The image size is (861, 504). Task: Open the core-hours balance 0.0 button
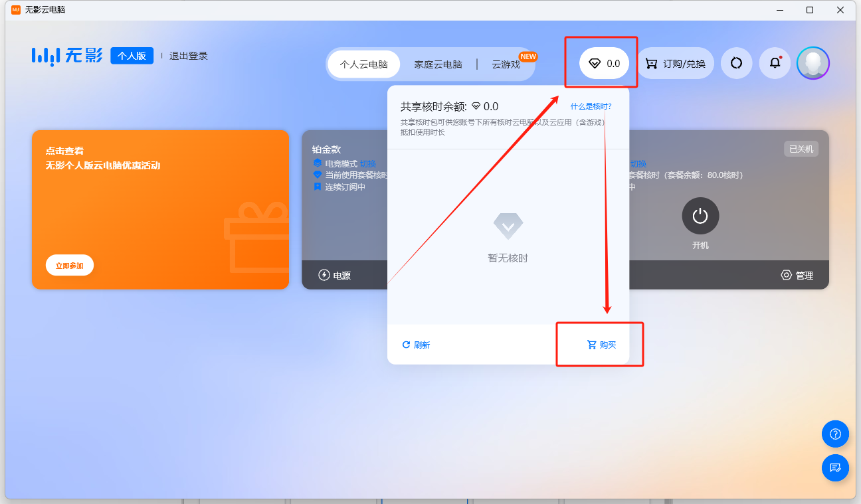click(604, 63)
